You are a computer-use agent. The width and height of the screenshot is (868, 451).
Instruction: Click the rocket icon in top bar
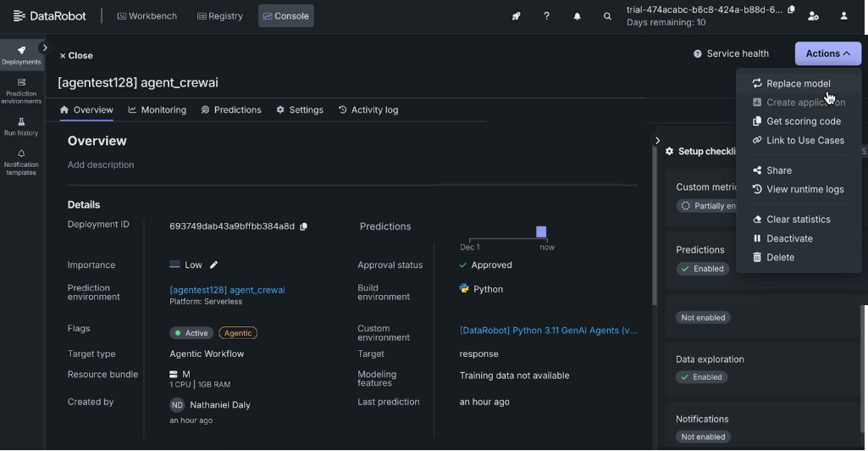(x=516, y=16)
